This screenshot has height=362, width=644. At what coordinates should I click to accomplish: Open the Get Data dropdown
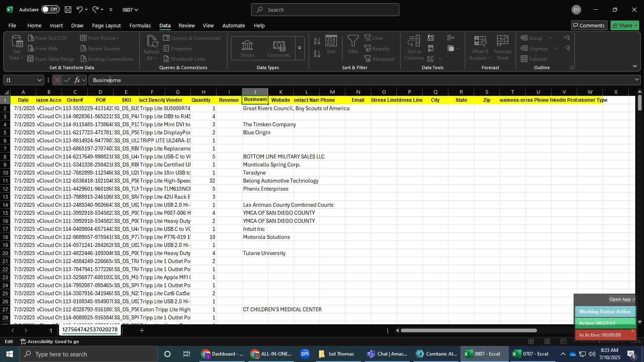click(x=17, y=48)
